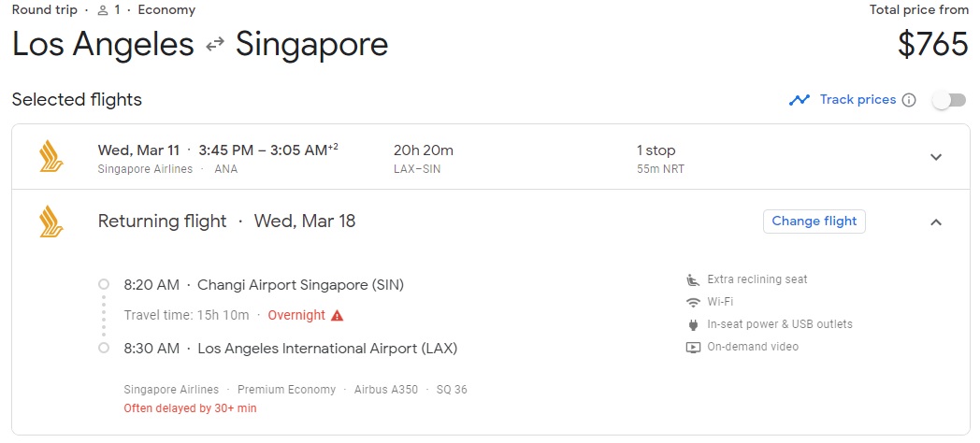The image size is (980, 443).
Task: Click the passenger count person icon
Action: pos(103,10)
